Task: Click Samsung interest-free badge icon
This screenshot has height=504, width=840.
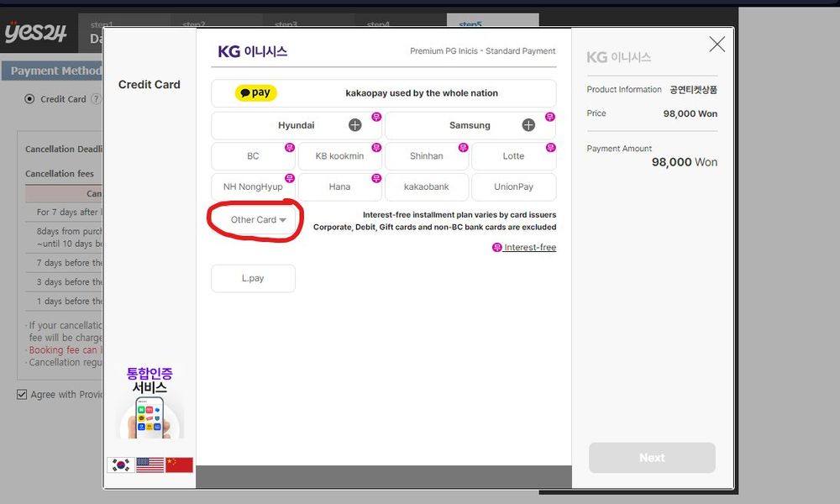Action: [x=550, y=117]
